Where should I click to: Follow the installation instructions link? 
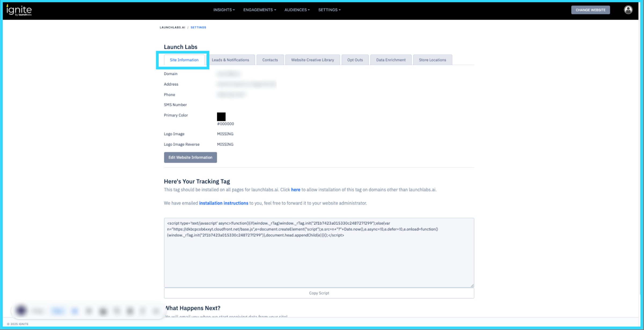[x=224, y=203]
